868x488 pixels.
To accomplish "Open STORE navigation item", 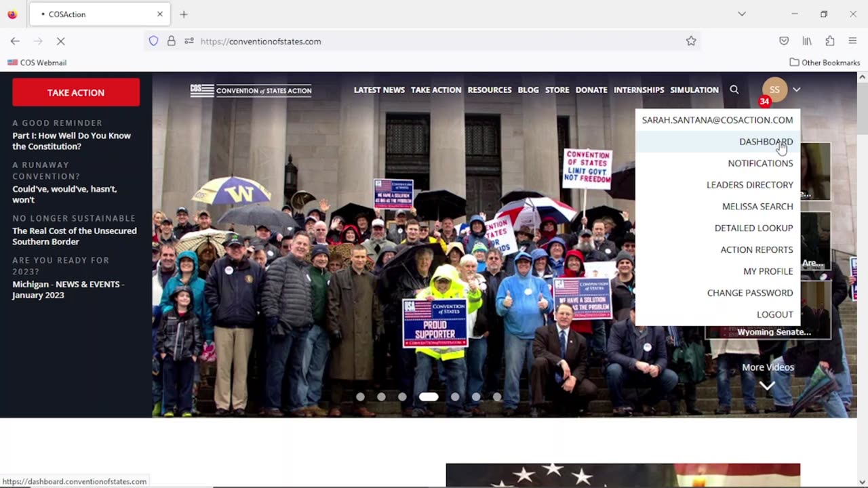I will (x=557, y=90).
